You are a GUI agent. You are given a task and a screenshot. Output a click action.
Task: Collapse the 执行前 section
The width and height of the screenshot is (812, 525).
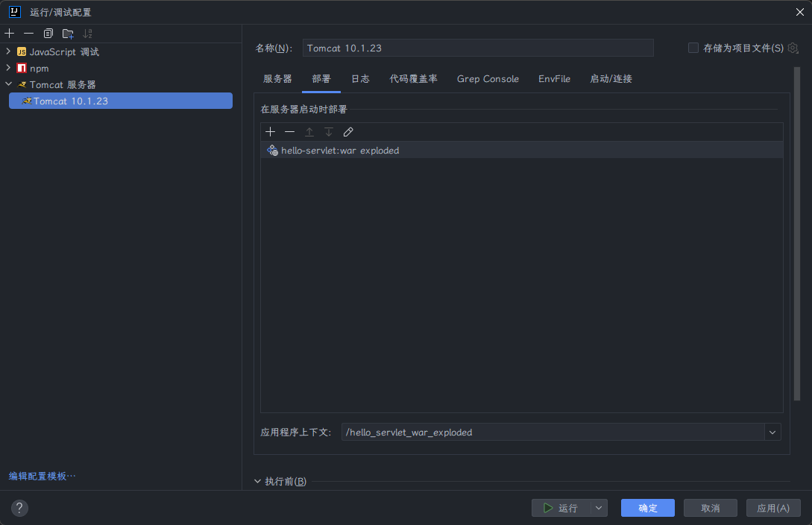257,482
